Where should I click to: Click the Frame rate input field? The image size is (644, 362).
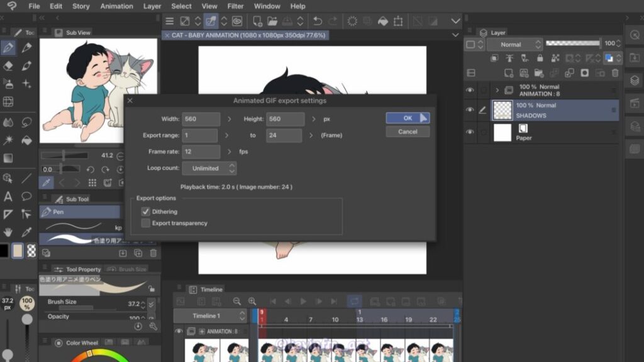(201, 152)
